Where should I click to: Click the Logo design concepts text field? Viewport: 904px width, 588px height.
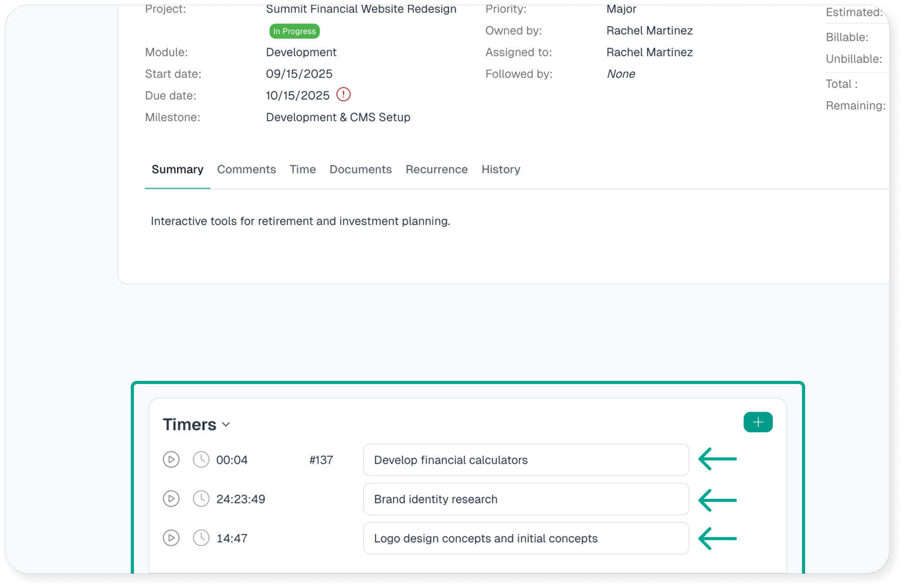[x=526, y=539]
